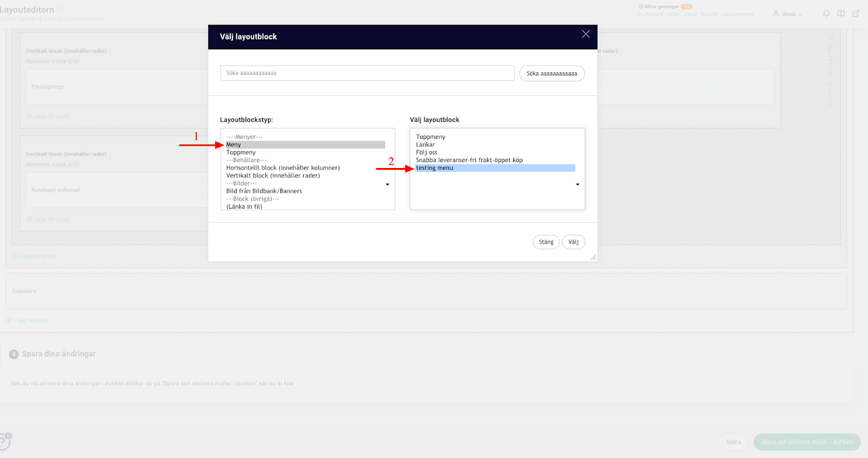Click the Välj confirm button
The width and height of the screenshot is (868, 458).
(574, 242)
